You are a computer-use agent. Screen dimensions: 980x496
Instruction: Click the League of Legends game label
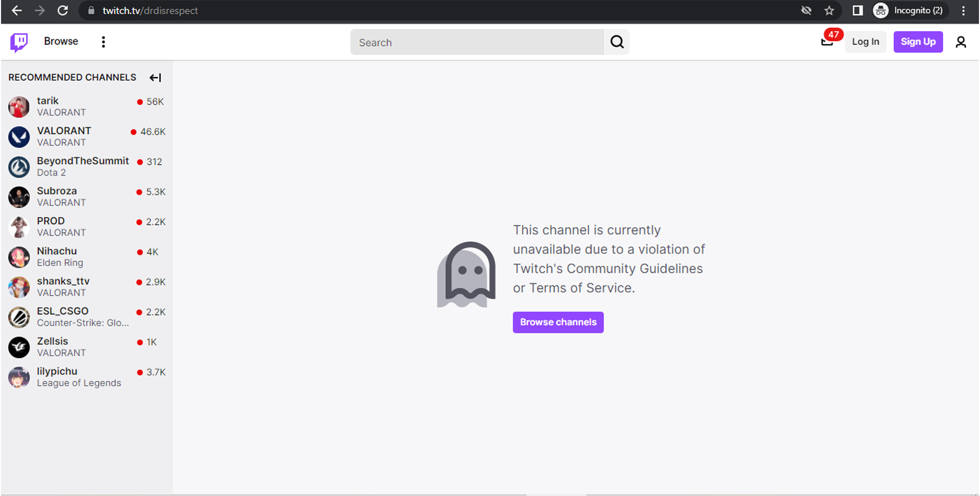[x=79, y=383]
